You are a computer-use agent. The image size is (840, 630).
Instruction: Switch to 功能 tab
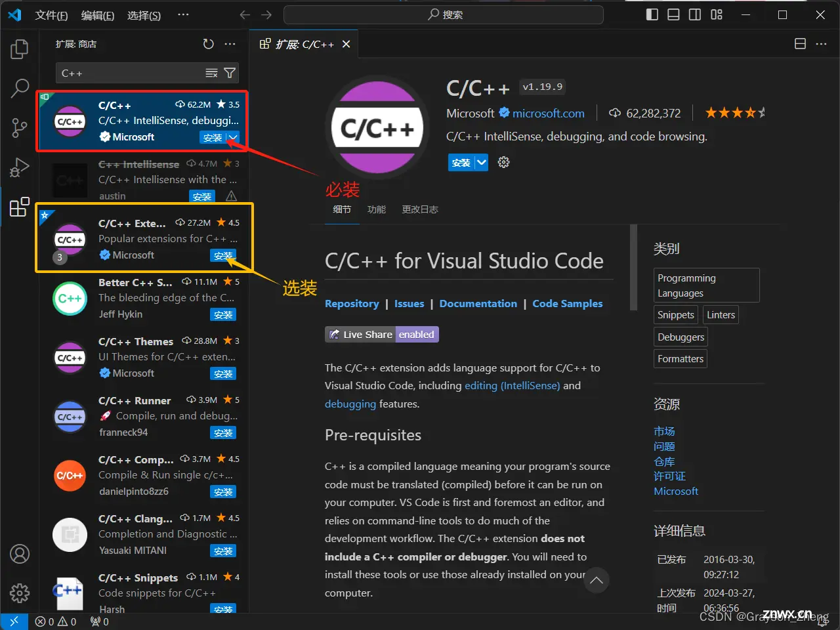click(377, 209)
